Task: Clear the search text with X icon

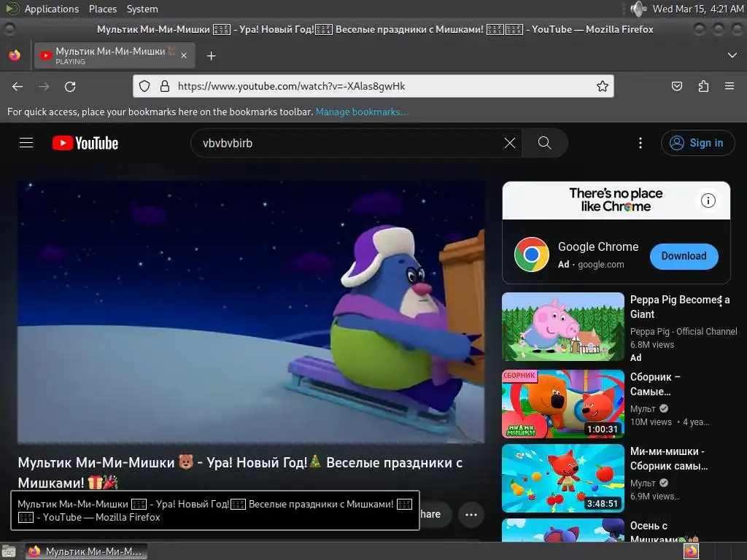Action: [510, 143]
